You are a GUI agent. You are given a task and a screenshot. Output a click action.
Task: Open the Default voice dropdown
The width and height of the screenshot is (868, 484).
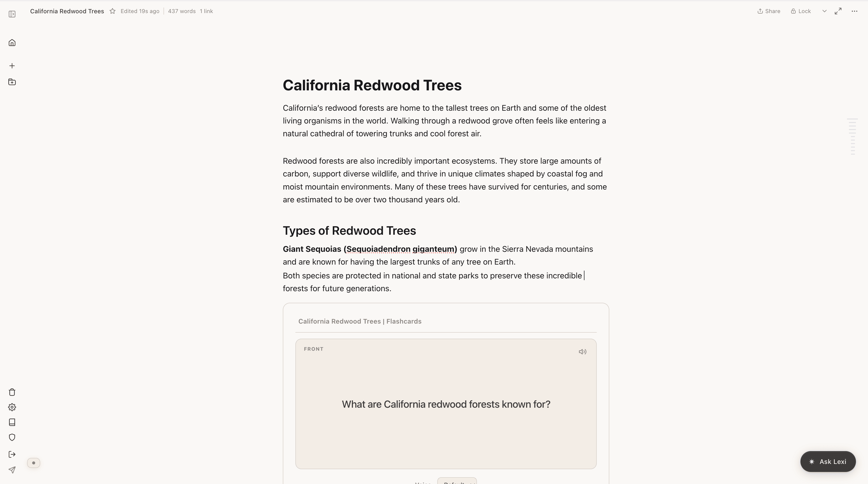point(457,482)
